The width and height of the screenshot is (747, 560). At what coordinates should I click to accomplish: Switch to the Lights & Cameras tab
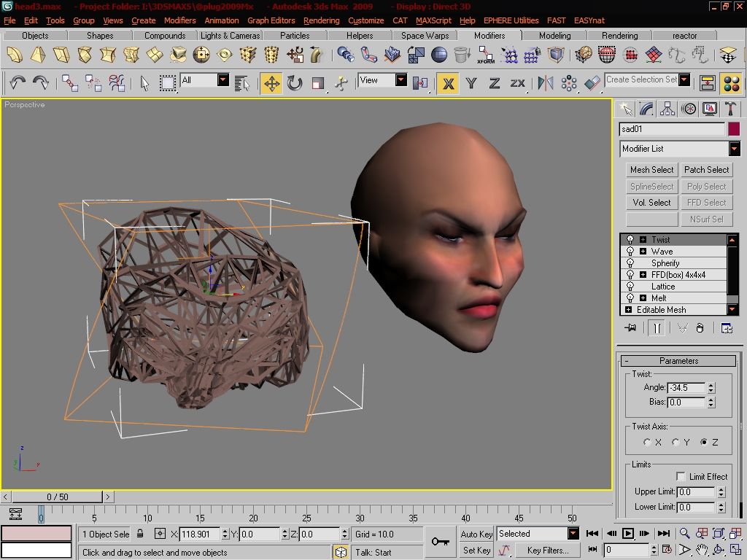tap(230, 35)
